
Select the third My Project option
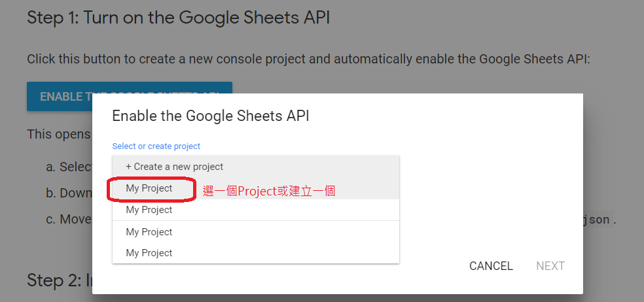[149, 232]
